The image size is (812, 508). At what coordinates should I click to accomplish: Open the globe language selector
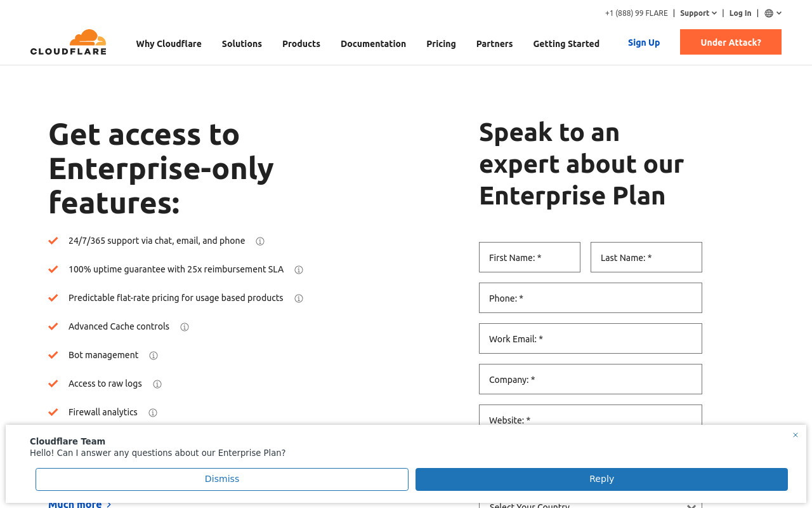click(x=773, y=13)
